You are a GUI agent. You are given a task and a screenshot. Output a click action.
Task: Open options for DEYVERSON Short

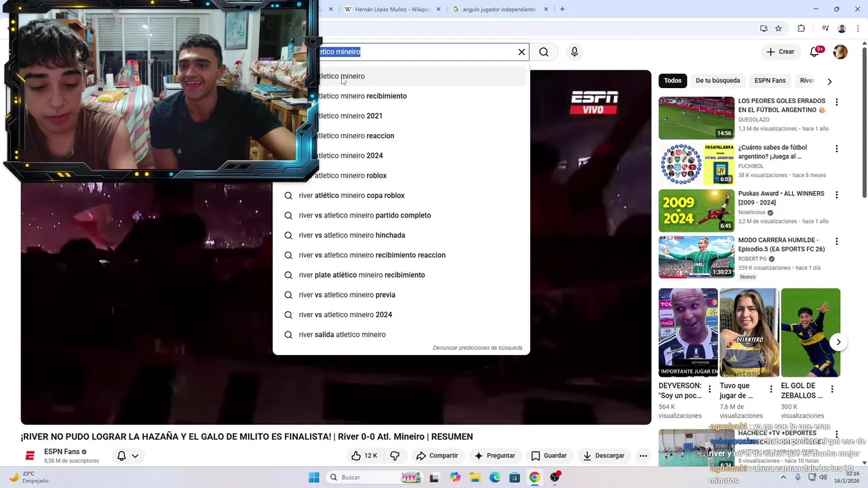coord(710,389)
